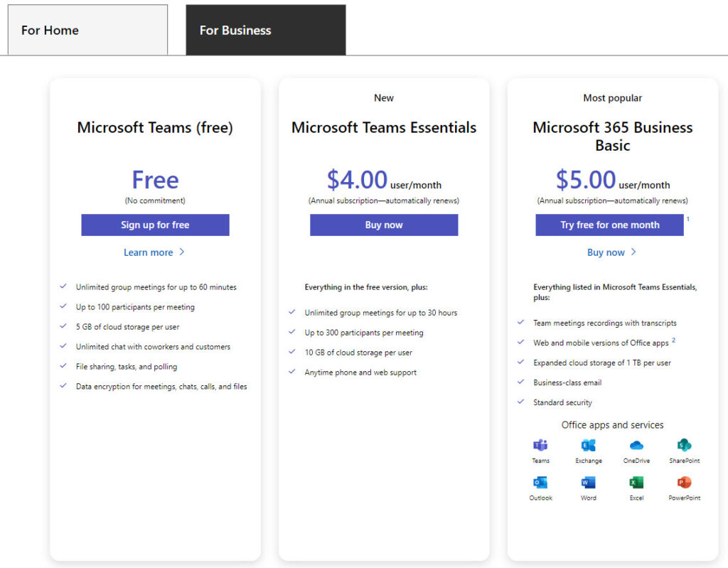The height and width of the screenshot is (568, 728).
Task: Click Try free for one month button
Action: [x=609, y=225]
